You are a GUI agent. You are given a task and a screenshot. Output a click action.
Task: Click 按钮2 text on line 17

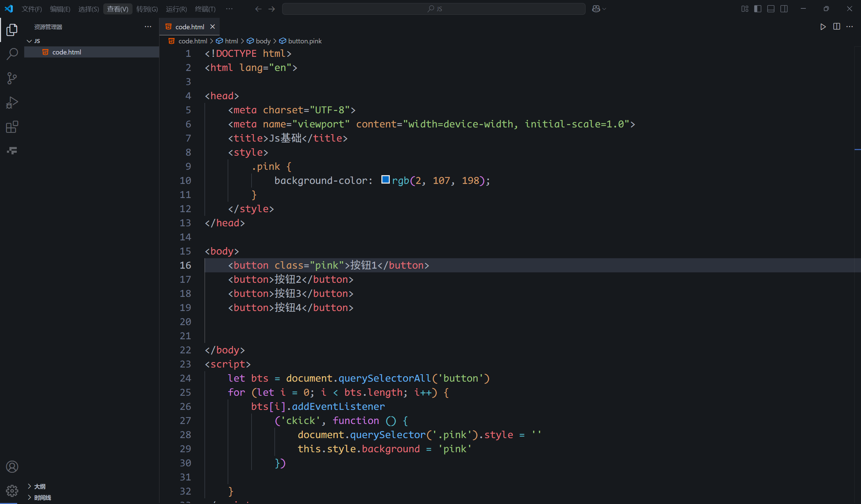point(288,279)
